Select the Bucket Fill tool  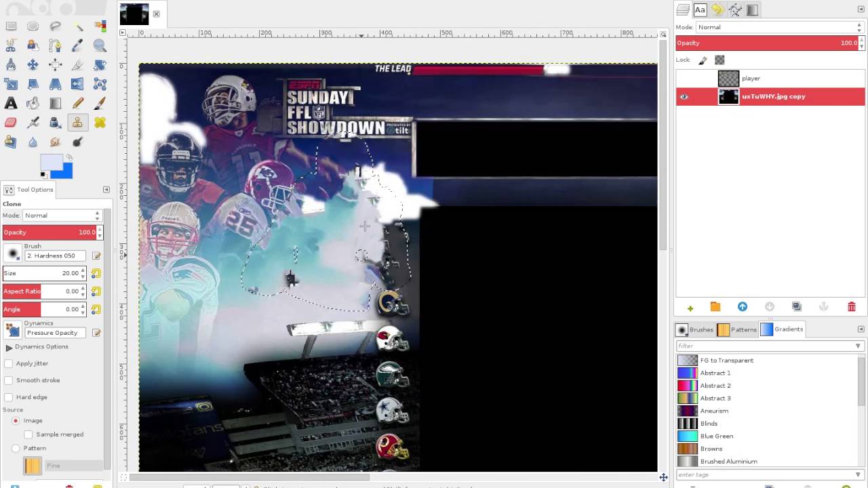(x=33, y=104)
